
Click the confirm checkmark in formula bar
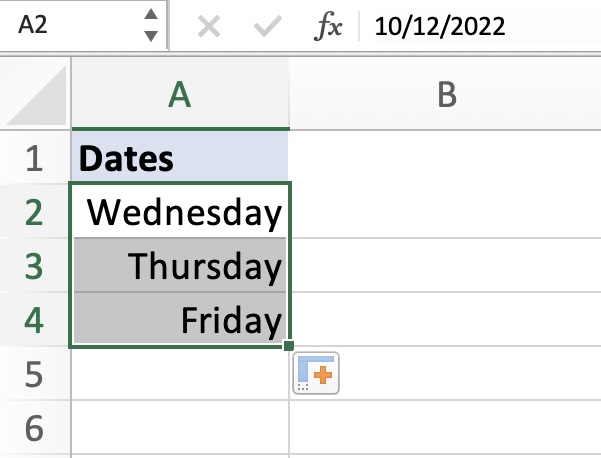point(268,26)
